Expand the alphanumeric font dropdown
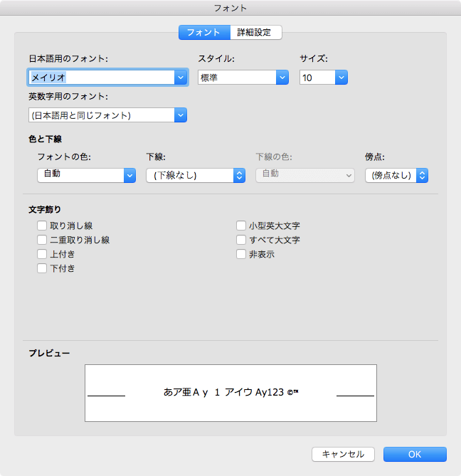This screenshot has height=476, width=461. (180, 115)
